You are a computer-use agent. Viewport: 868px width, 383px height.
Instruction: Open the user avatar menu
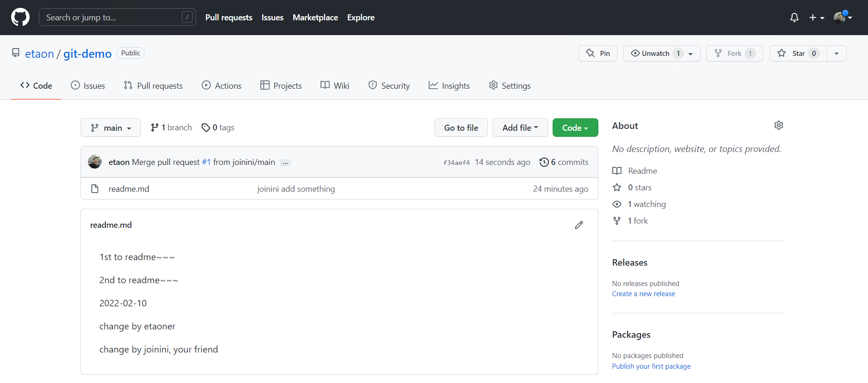point(843,17)
